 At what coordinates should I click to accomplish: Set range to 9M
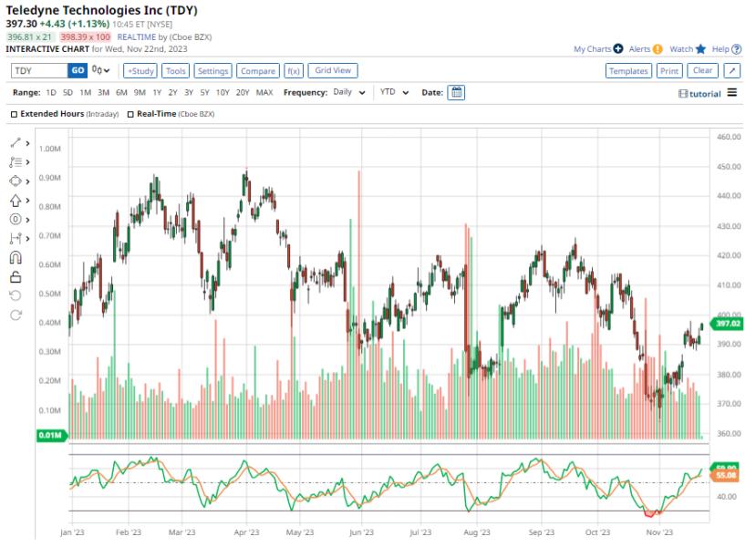pos(140,92)
